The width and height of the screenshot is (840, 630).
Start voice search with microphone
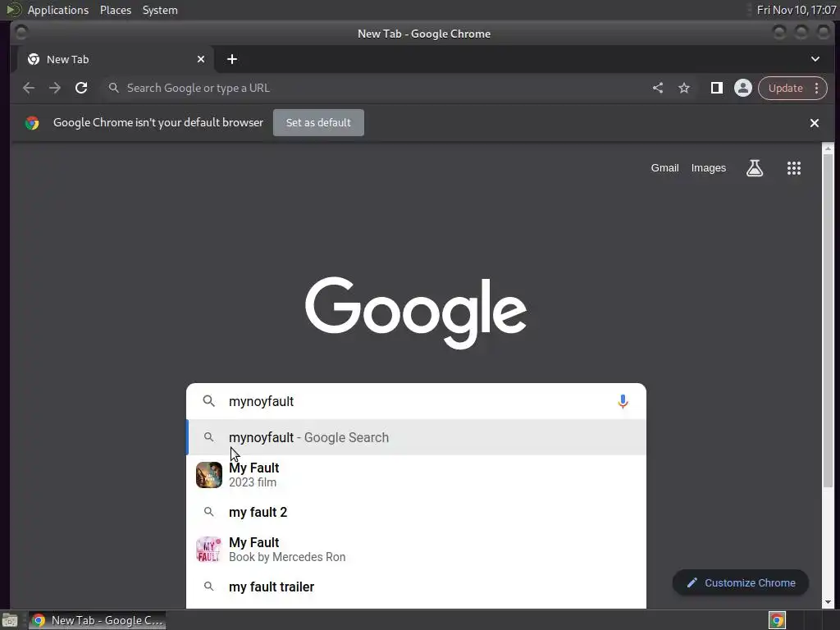click(x=623, y=401)
